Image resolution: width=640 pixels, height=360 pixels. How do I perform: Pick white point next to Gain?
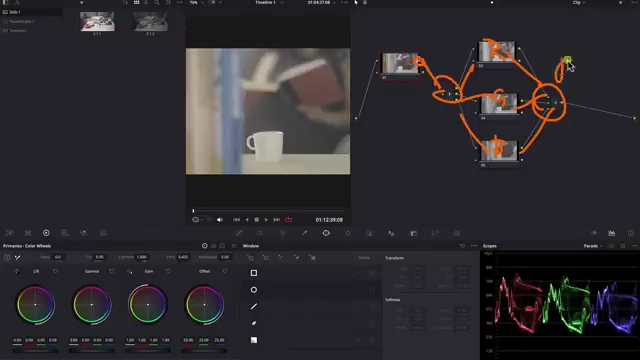click(x=129, y=271)
